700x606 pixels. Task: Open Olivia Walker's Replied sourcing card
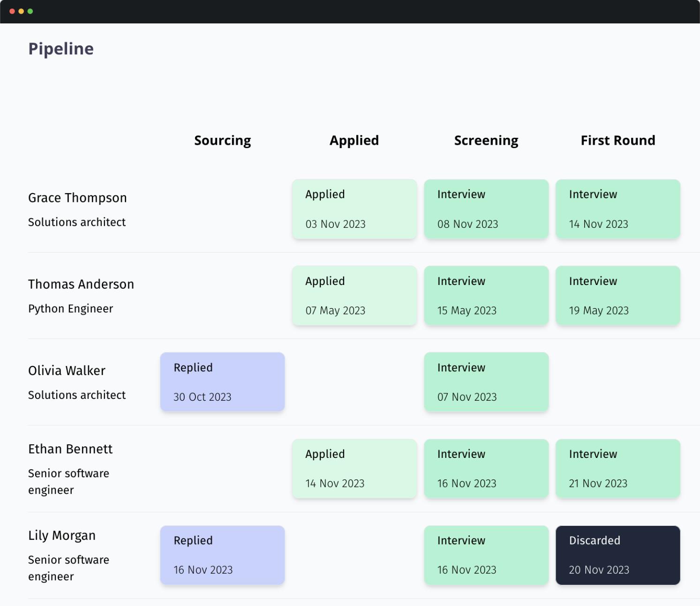(222, 382)
